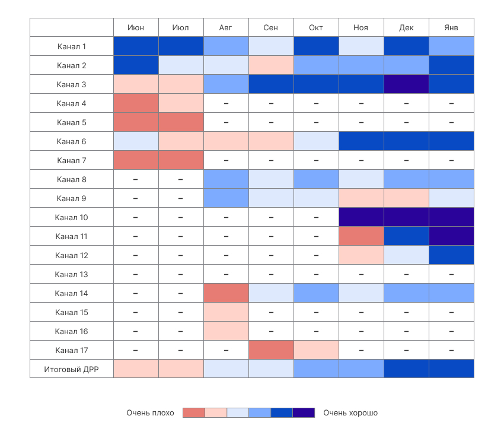Select the "Канал 7" row label
This screenshot has width=504, height=435.
(72, 160)
